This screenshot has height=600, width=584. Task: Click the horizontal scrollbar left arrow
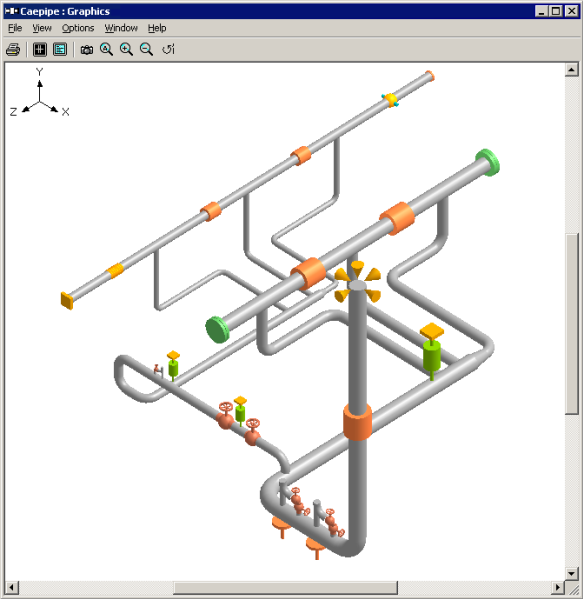tap(11, 587)
